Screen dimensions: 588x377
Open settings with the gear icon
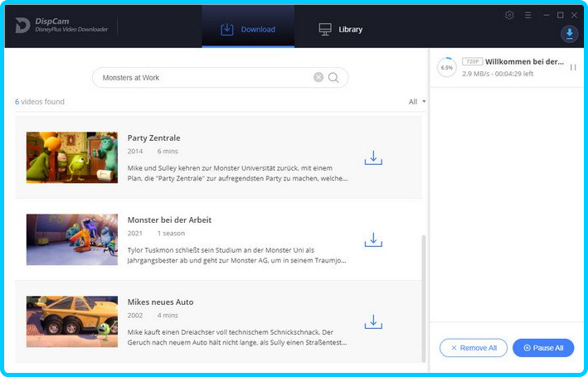pyautogui.click(x=509, y=15)
